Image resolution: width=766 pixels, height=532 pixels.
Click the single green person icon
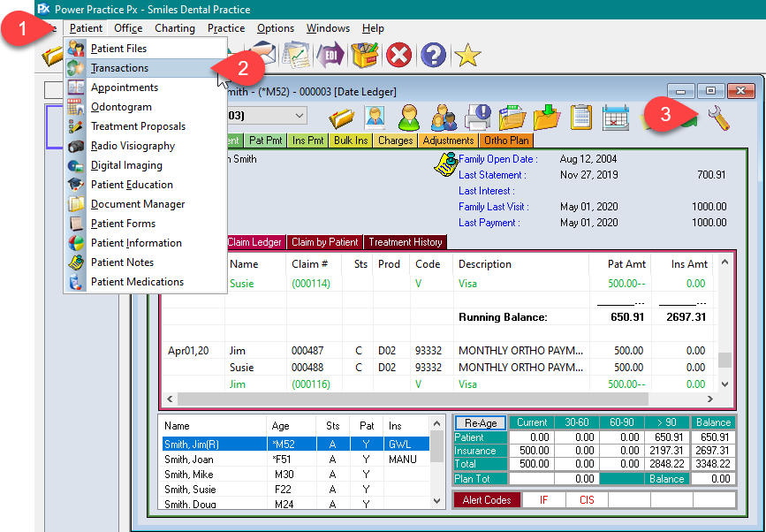(409, 118)
